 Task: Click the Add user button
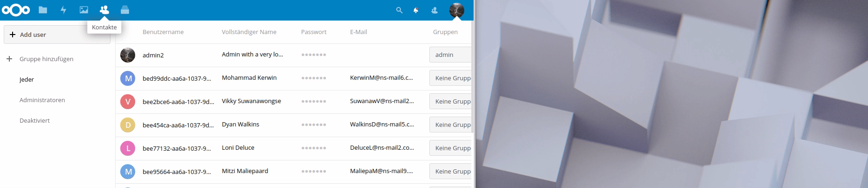tap(57, 35)
